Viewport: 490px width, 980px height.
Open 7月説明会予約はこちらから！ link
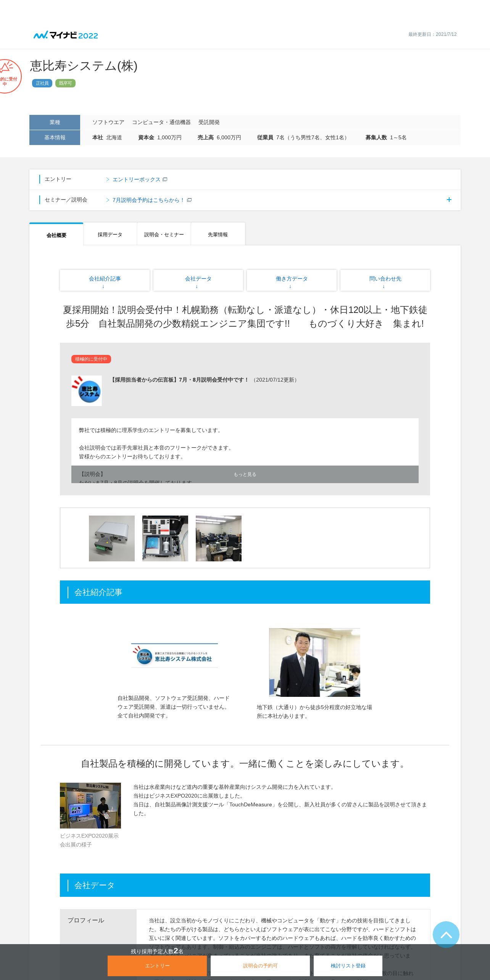tap(148, 200)
